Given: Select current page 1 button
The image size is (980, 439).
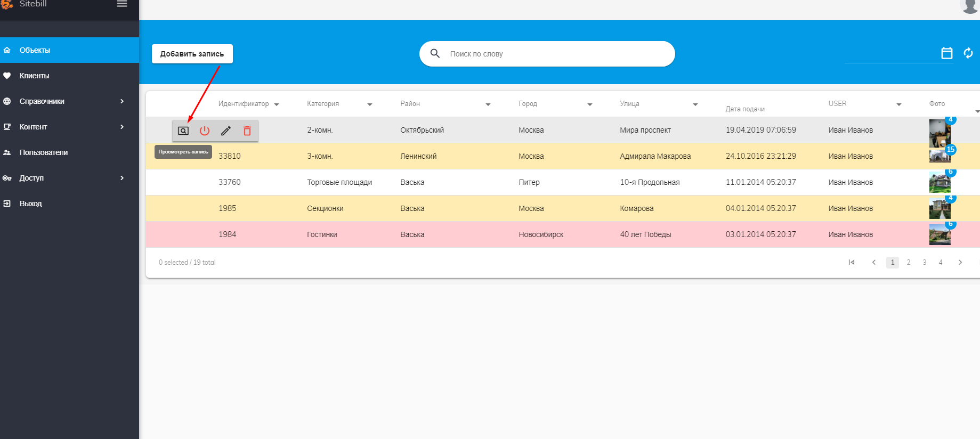Looking at the screenshot, I should (x=893, y=262).
